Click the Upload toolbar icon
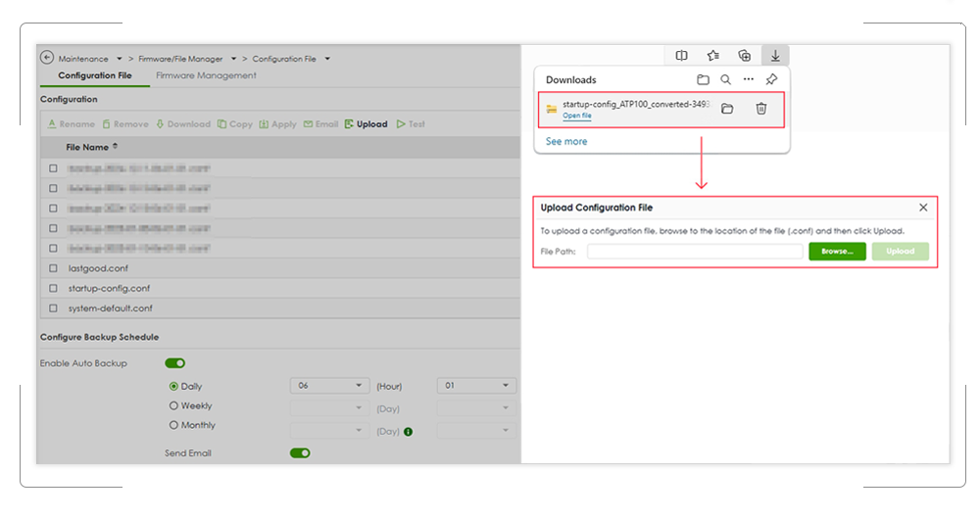Screen dimensions: 980x519 349,124
